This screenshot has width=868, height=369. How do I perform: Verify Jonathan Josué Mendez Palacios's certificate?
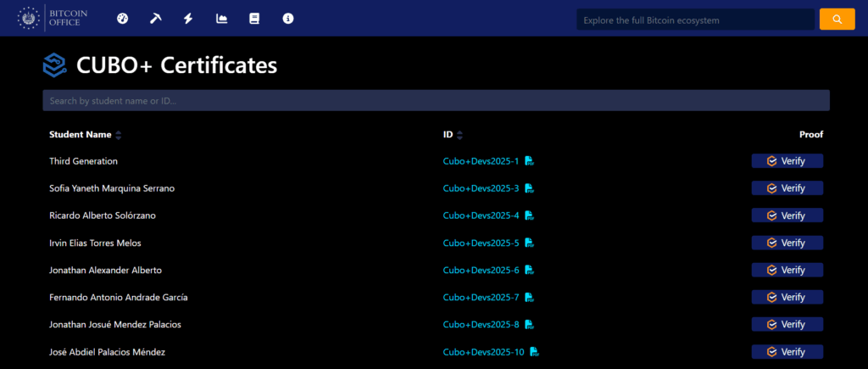(787, 325)
